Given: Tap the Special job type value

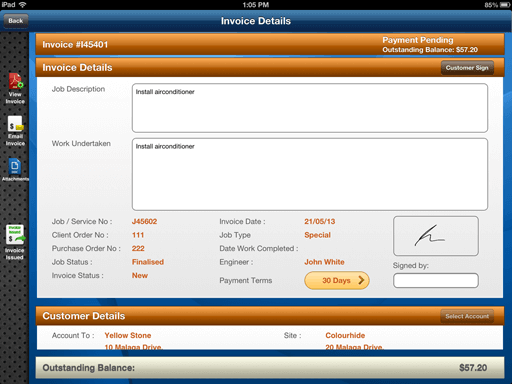Looking at the screenshot, I should pos(317,235).
